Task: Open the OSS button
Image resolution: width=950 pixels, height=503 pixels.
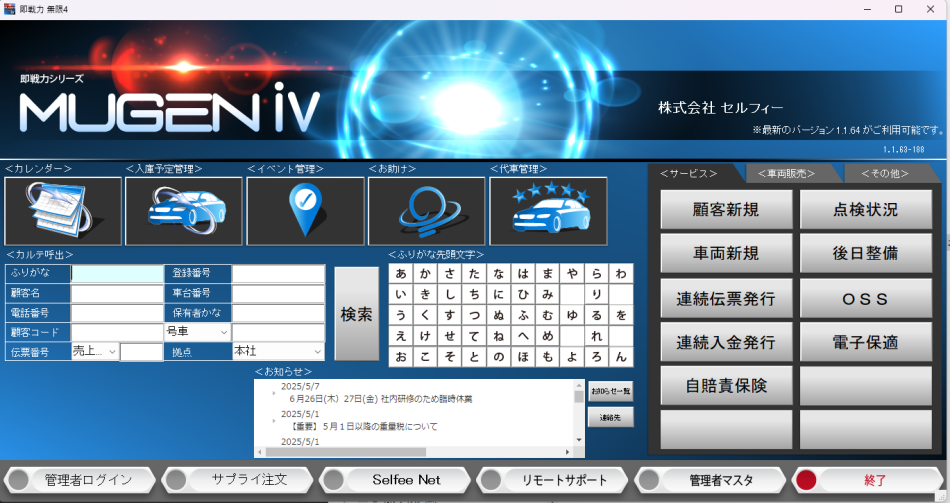Action: tap(866, 298)
